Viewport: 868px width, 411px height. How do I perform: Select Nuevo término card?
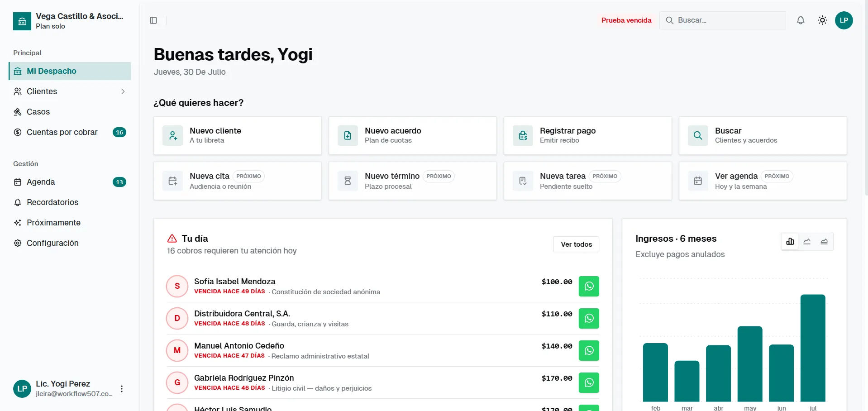click(x=413, y=181)
